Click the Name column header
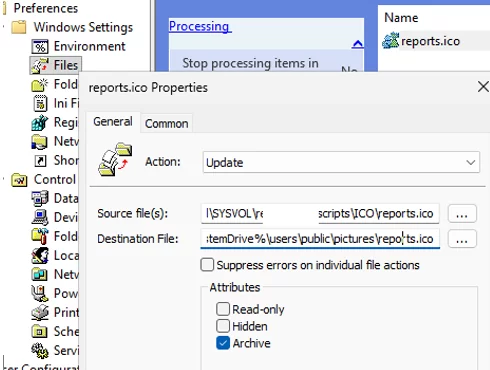490x370 pixels. point(401,18)
